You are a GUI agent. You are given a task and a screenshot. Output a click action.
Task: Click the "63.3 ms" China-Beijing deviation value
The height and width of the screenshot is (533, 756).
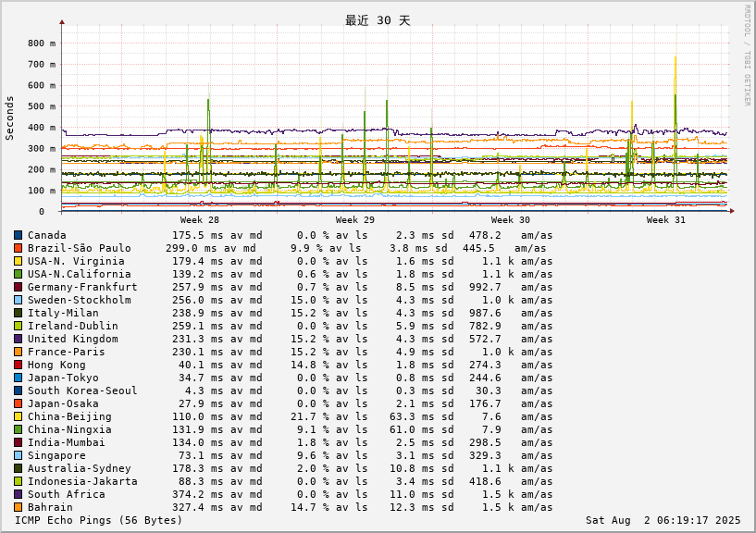coord(415,416)
